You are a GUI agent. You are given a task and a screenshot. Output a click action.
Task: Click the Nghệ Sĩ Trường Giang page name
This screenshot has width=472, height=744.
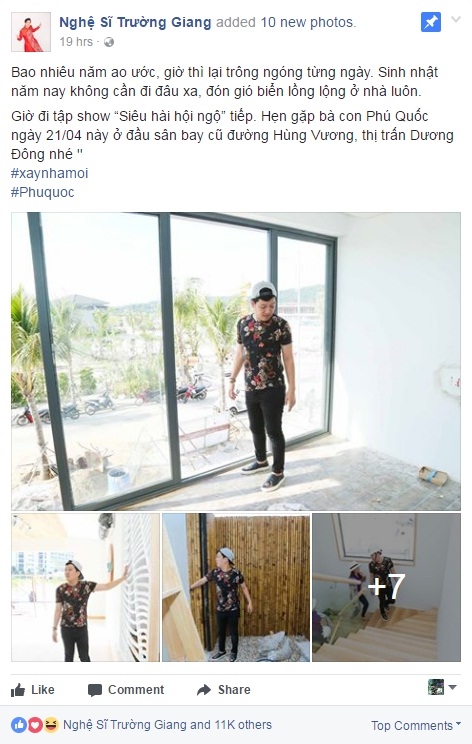(135, 22)
